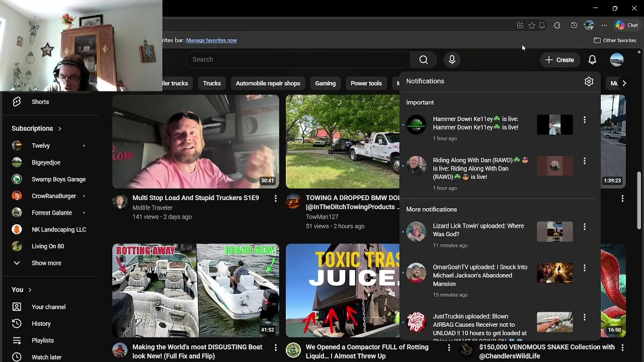Open TOWING A DROPPED BMW thumbnail
The image size is (644, 362).
click(343, 142)
